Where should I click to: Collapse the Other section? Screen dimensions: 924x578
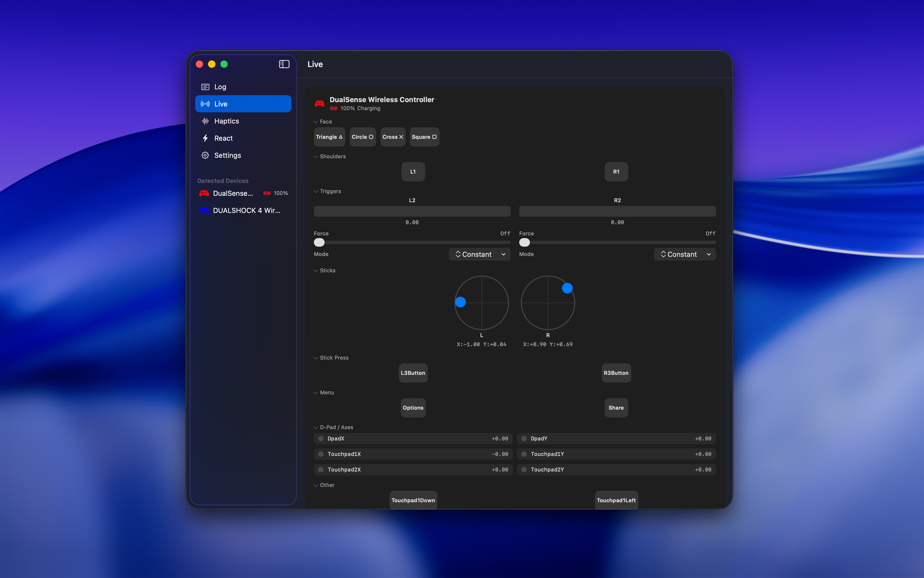(316, 486)
